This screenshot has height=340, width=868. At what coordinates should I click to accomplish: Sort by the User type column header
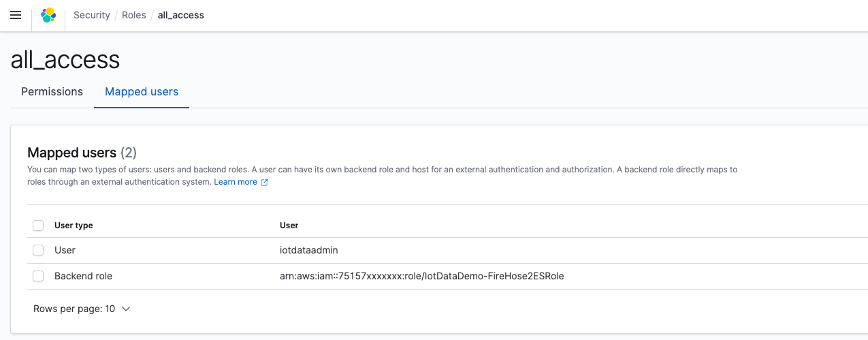point(74,226)
